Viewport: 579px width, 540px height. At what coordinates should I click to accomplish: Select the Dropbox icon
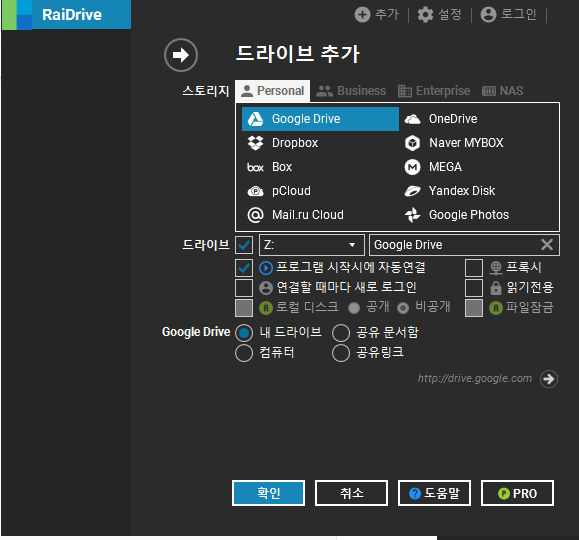click(255, 143)
